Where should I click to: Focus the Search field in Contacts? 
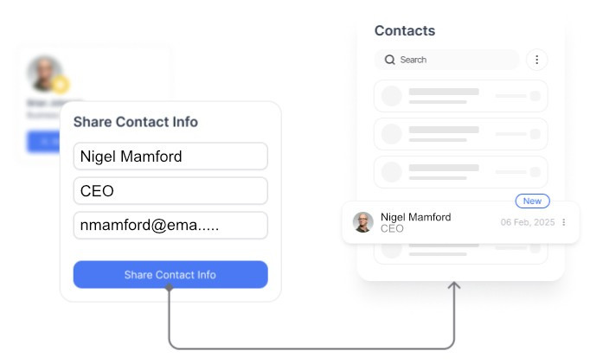pyautogui.click(x=454, y=60)
